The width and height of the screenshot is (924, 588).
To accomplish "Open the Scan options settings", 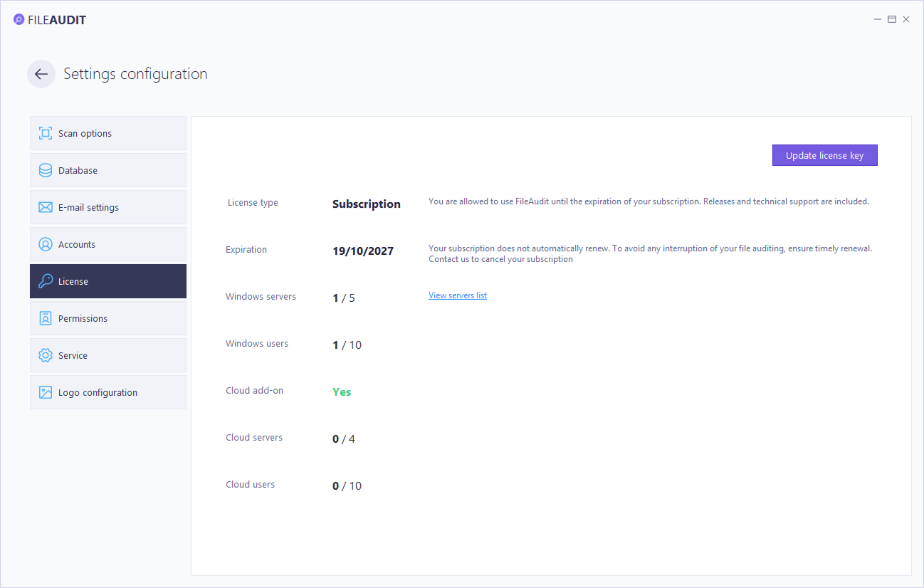I will pyautogui.click(x=108, y=133).
